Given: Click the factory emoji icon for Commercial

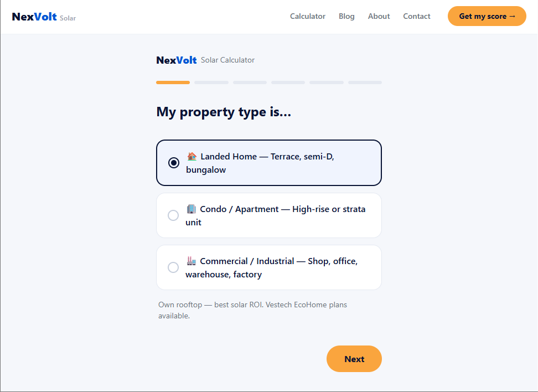Looking at the screenshot, I should point(191,261).
